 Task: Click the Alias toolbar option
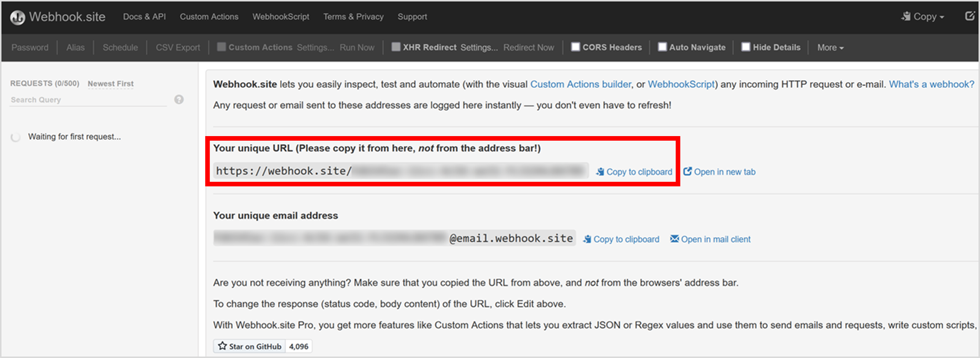coord(76,47)
